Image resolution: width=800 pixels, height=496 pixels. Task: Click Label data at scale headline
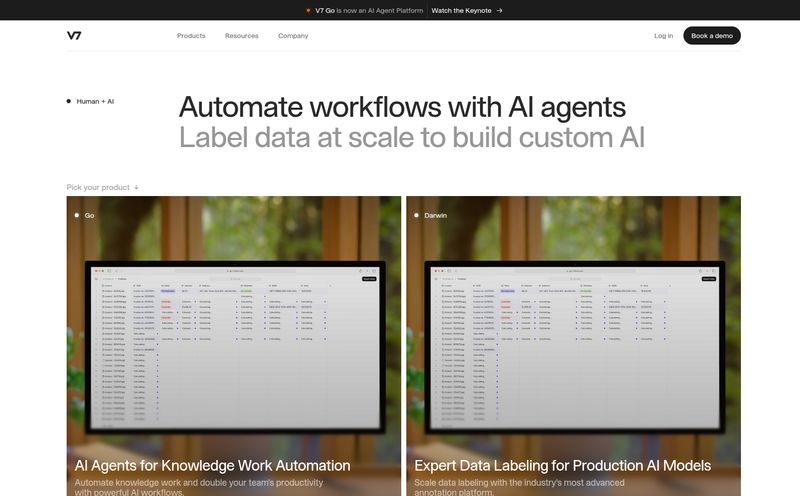click(x=412, y=138)
